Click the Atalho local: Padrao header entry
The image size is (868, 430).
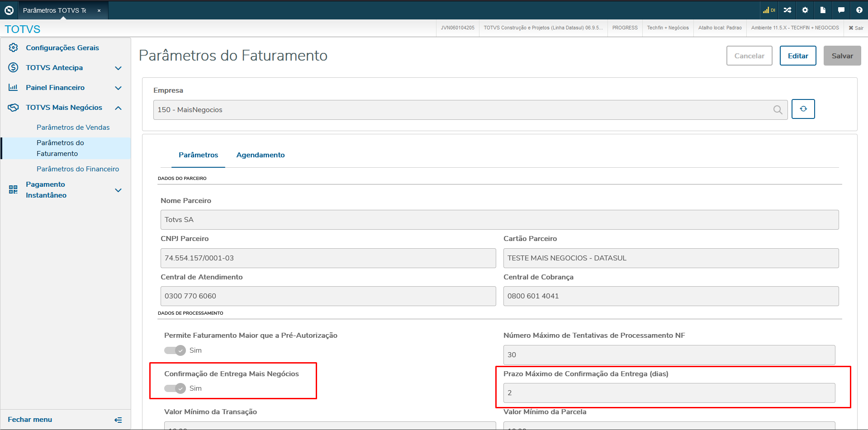coord(720,28)
